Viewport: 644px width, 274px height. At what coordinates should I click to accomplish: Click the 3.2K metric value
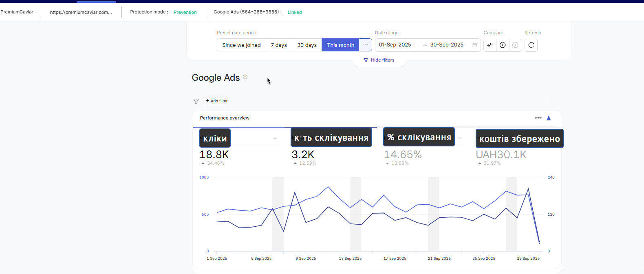(303, 155)
